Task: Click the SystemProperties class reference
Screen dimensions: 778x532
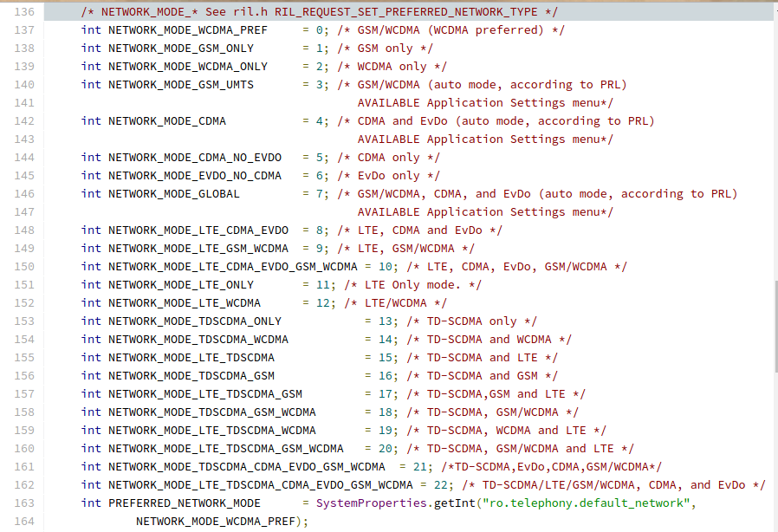Action: 371,503
